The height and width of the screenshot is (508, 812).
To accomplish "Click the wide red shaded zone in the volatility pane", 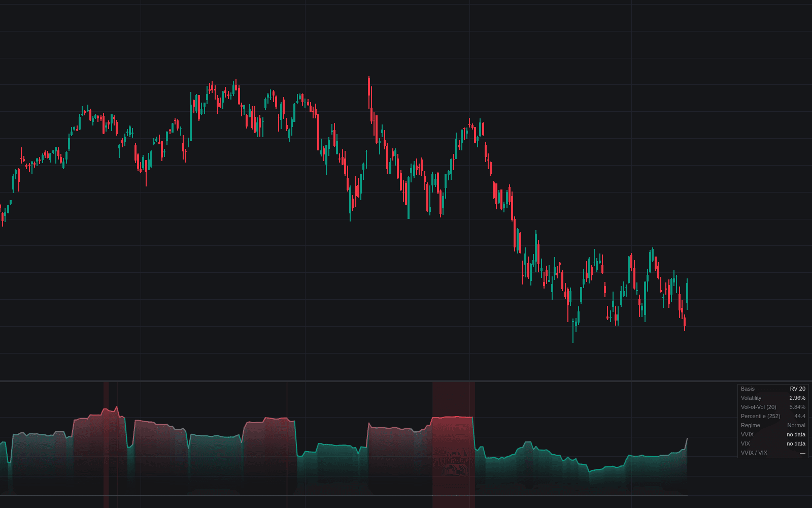I will [x=454, y=444].
